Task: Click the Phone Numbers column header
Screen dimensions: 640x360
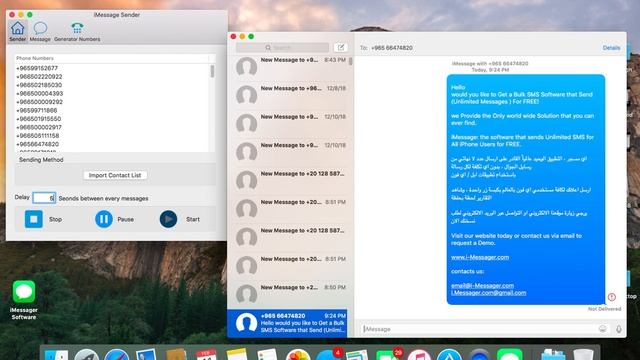Action: 111,58
